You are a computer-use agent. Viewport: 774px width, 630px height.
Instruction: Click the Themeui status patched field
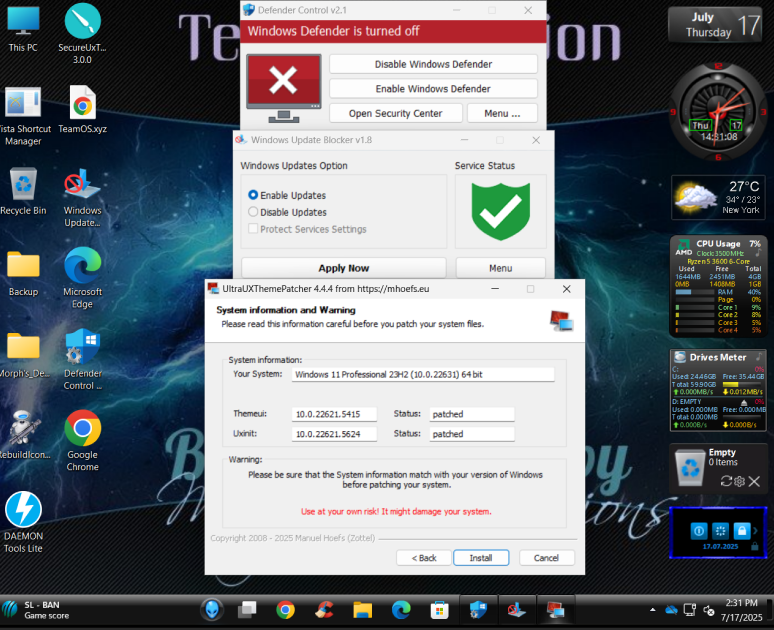click(472, 414)
